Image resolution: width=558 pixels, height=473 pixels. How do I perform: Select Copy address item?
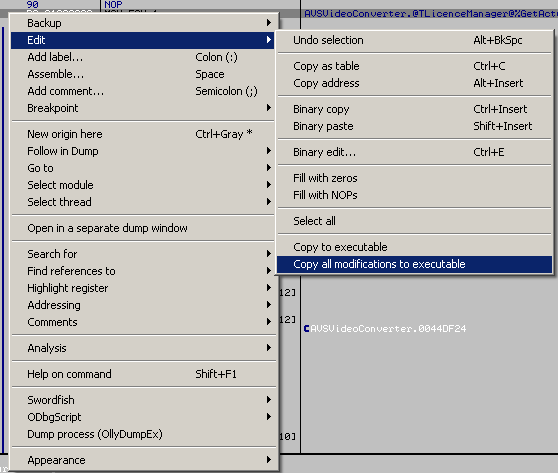click(414, 83)
